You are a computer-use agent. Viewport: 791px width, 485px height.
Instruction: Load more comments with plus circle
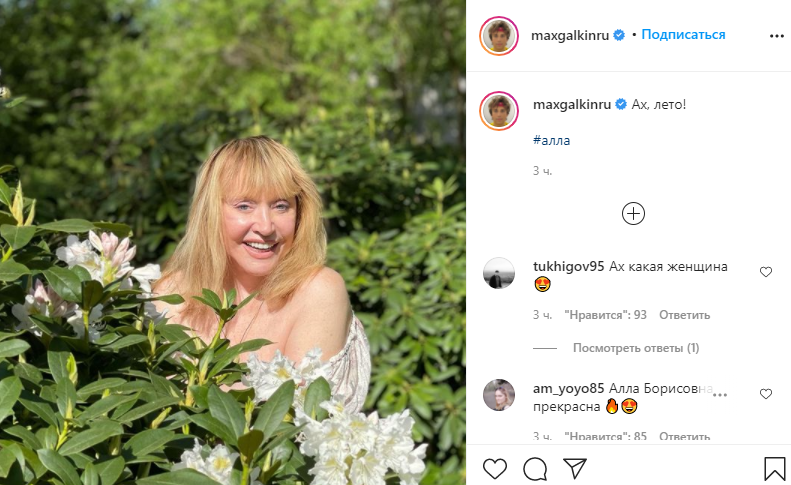(633, 213)
